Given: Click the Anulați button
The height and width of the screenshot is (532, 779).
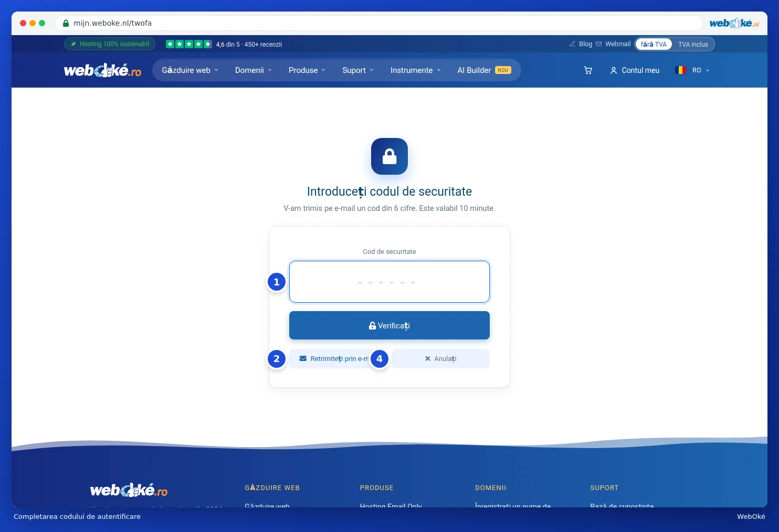Looking at the screenshot, I should (441, 359).
